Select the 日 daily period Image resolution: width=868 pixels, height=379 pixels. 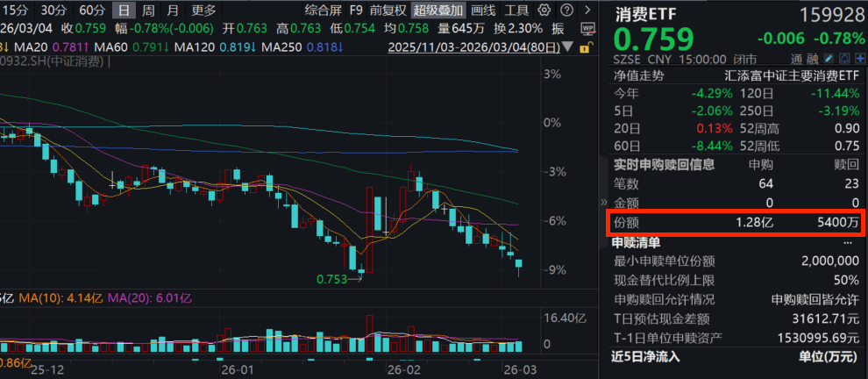(x=125, y=11)
